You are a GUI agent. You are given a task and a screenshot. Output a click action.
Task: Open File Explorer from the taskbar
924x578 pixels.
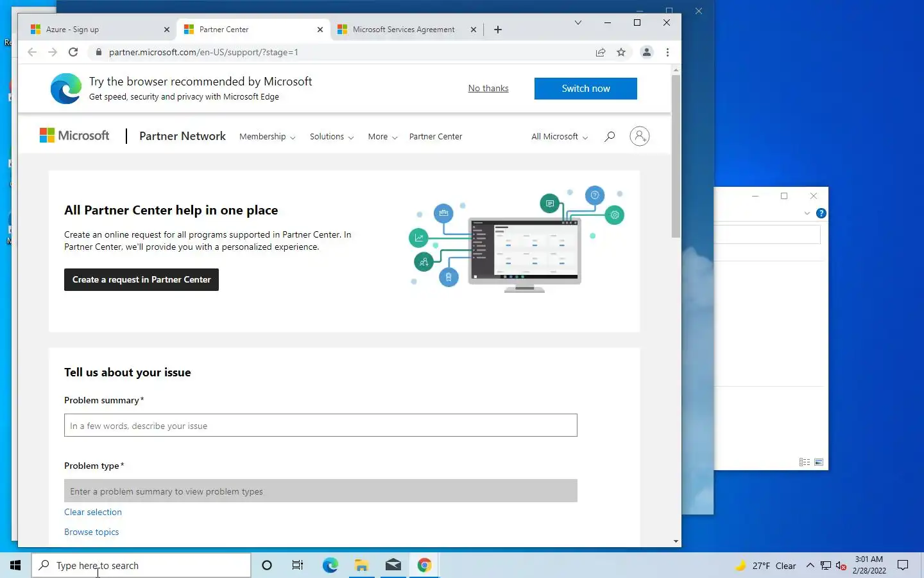point(361,565)
